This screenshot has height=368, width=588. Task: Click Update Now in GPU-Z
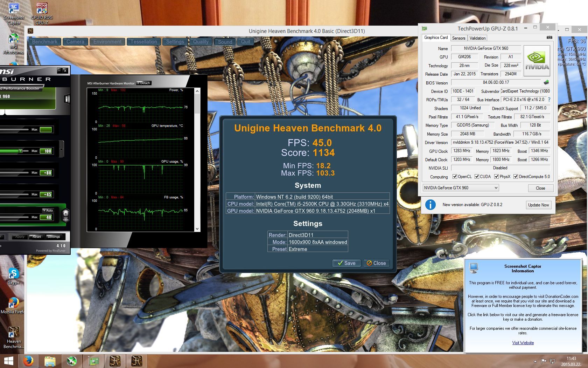(538, 205)
